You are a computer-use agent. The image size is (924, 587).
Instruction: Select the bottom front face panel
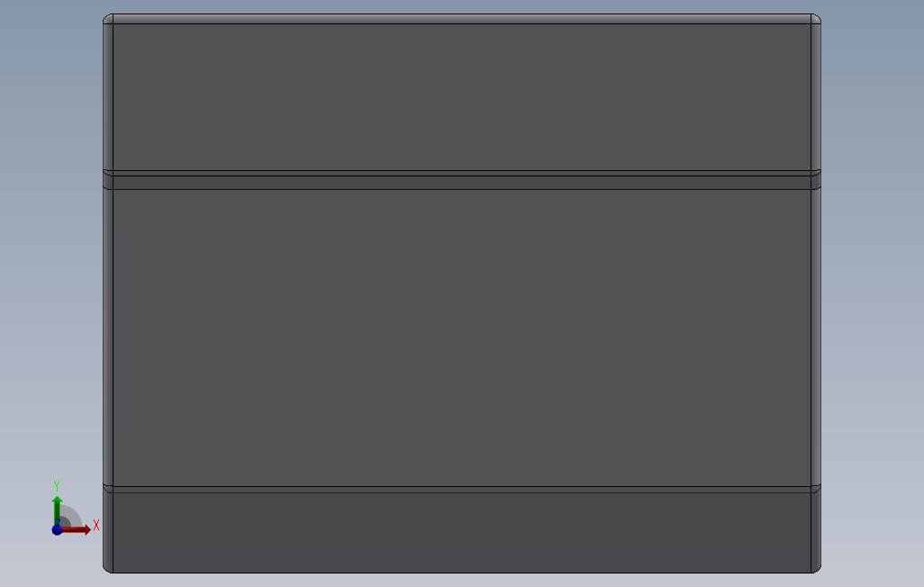[x=462, y=532]
